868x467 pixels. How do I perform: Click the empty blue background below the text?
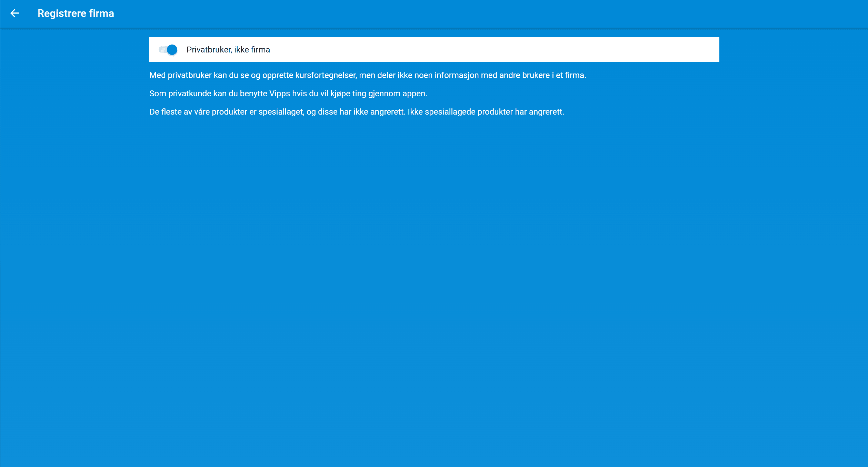point(434,276)
